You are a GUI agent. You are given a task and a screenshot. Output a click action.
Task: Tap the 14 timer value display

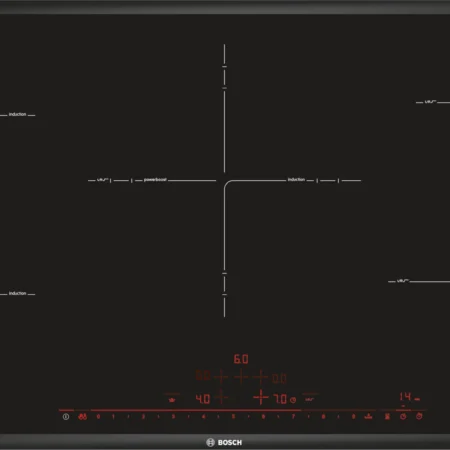click(x=406, y=397)
